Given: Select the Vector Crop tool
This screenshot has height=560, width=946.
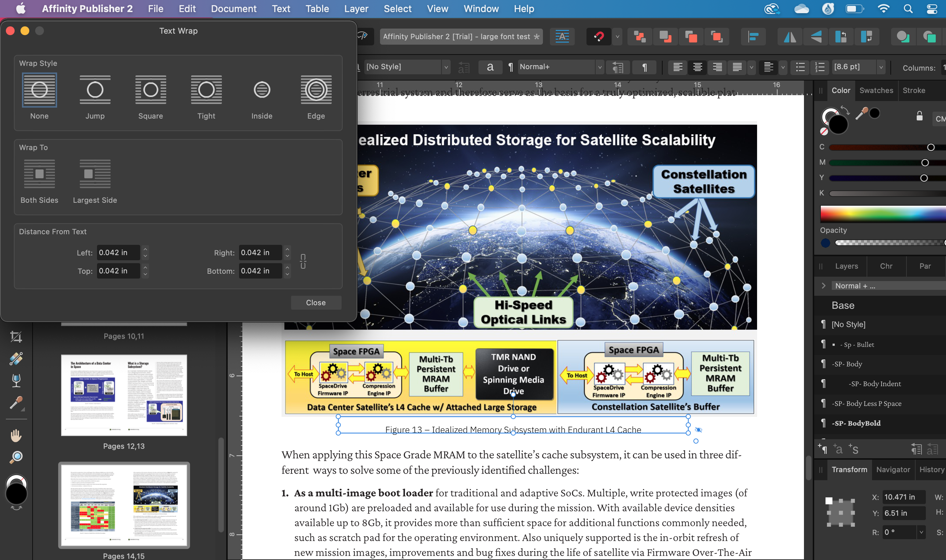Looking at the screenshot, I should pyautogui.click(x=16, y=337).
